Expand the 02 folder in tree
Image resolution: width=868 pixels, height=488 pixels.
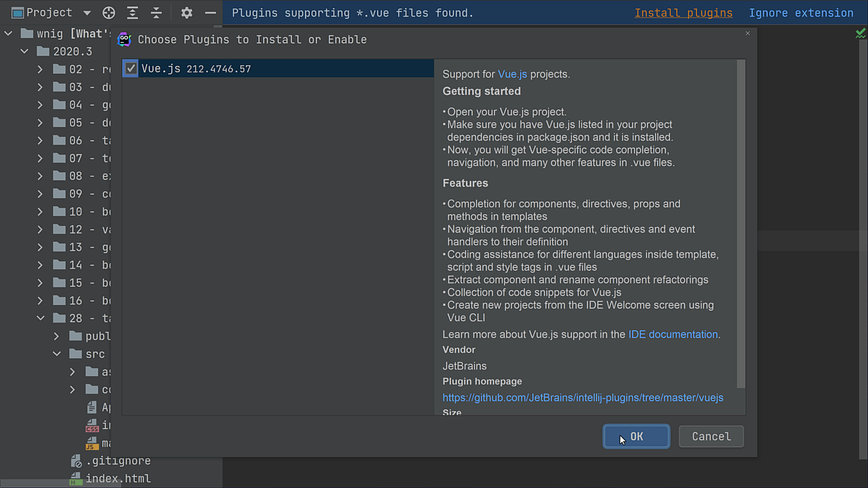pyautogui.click(x=41, y=69)
